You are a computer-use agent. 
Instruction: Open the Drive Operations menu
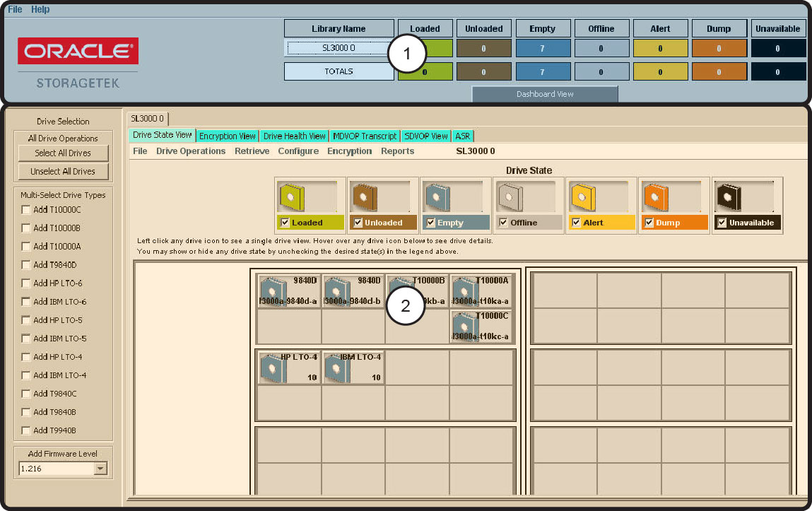click(x=191, y=151)
